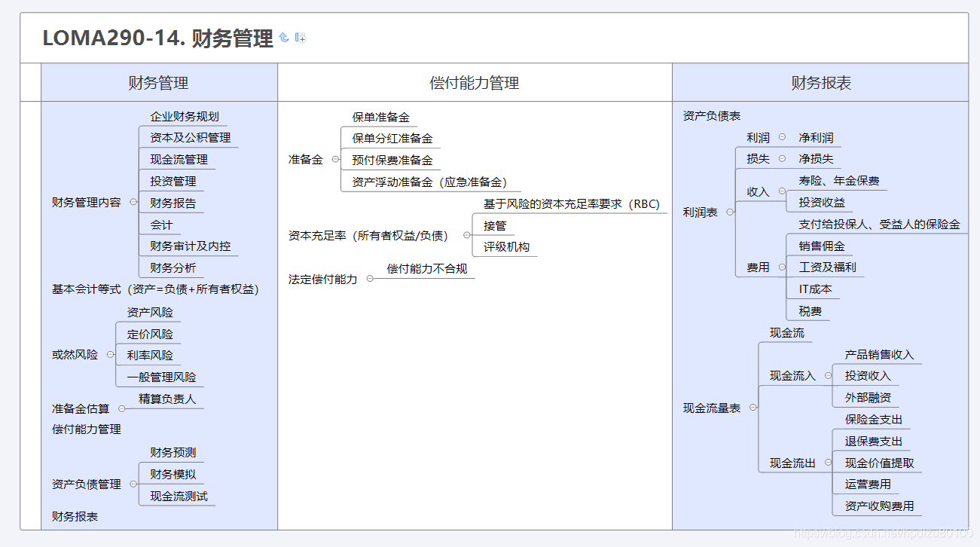Select the 投资收益 node
Image resolution: width=980 pixels, height=547 pixels.
pos(822,203)
